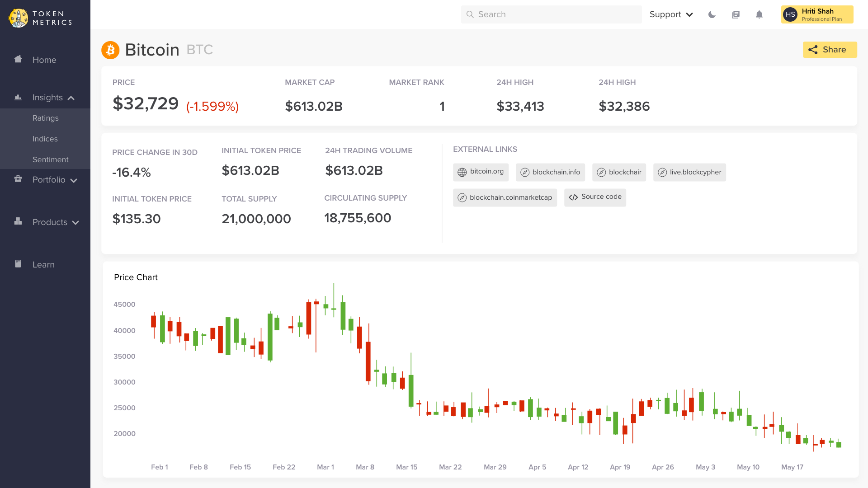Click the orange Bitcoin coin icon

[x=110, y=50]
